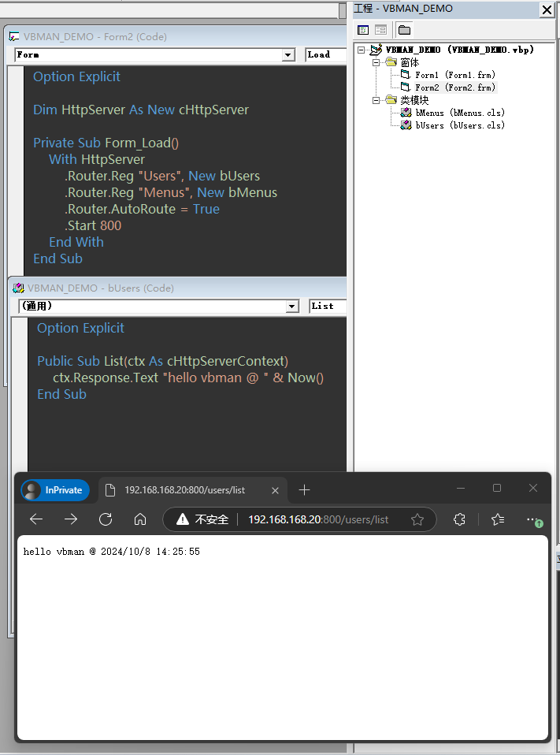
Task: Open a new browser tab
Action: pyautogui.click(x=304, y=490)
